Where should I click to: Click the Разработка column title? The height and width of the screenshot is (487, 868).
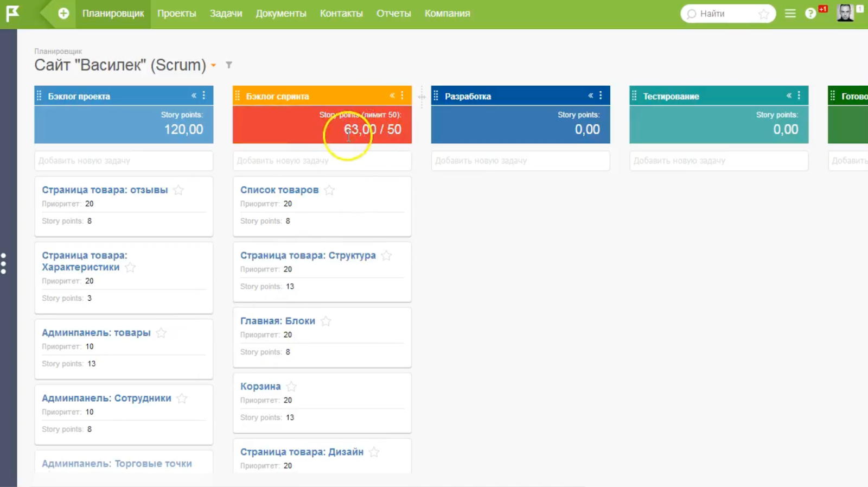(468, 97)
